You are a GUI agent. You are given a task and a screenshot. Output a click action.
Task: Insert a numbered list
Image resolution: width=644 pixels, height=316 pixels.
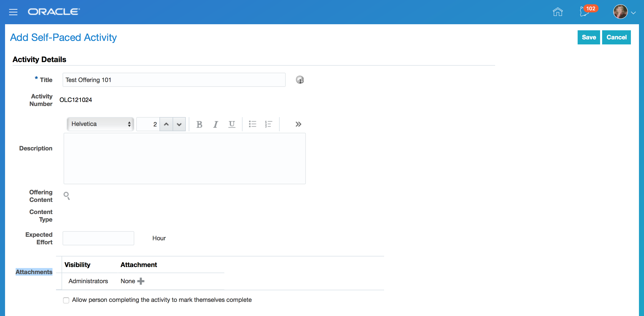point(269,124)
